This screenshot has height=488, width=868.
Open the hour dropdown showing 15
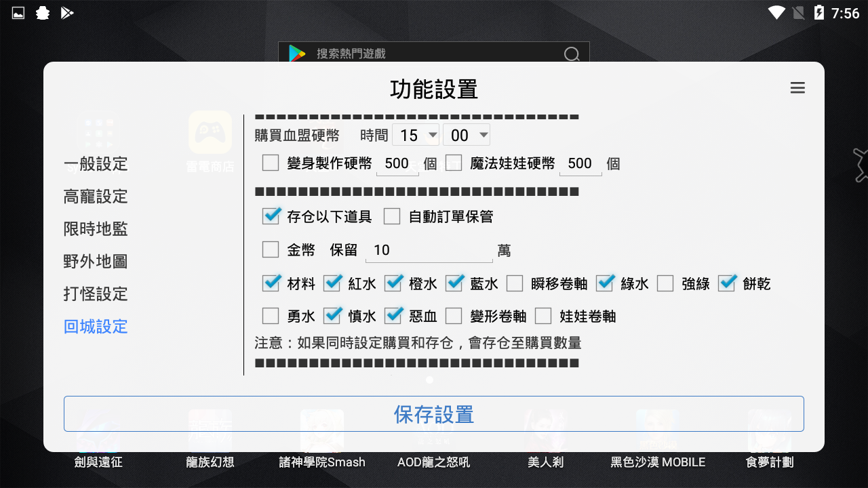point(416,135)
